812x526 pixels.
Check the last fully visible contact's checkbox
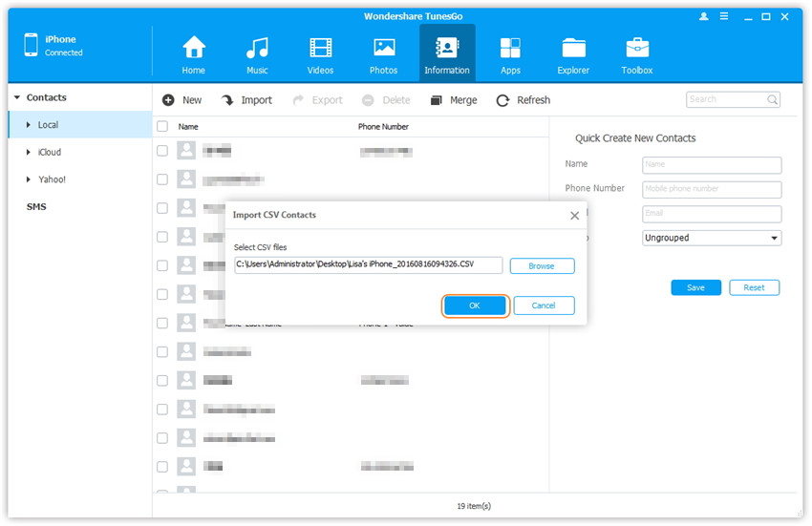pos(162,467)
